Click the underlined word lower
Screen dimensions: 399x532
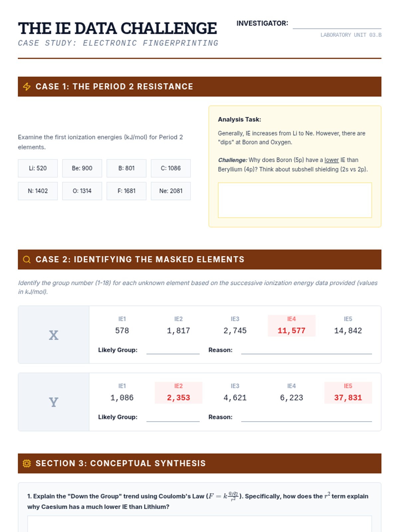pos(332,160)
